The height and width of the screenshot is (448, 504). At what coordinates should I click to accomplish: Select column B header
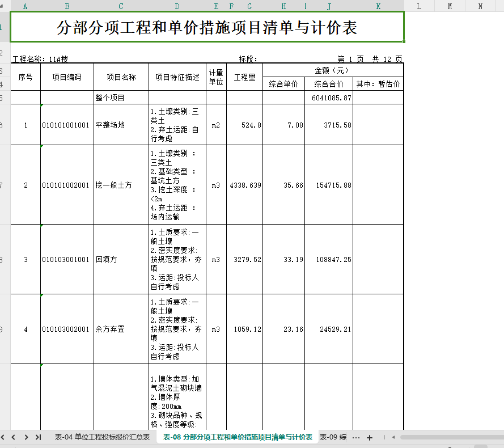(67, 6)
